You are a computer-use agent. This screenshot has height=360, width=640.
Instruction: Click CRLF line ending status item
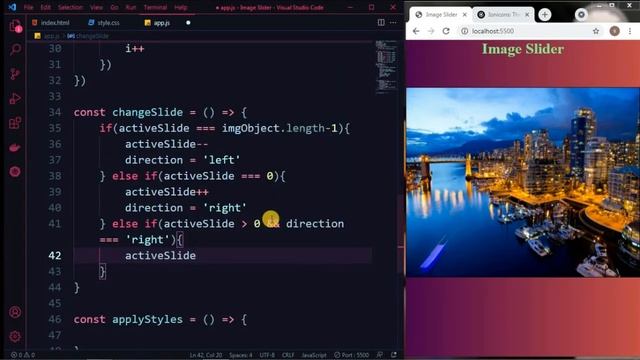[x=288, y=355]
